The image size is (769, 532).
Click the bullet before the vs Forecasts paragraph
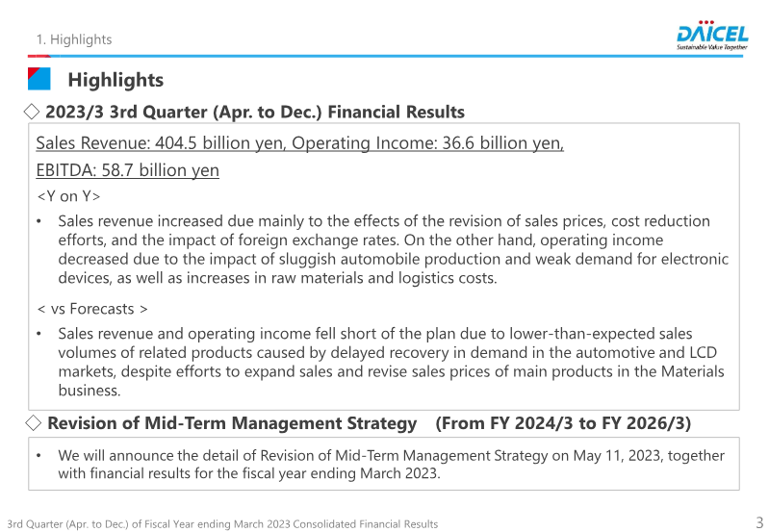pos(38,334)
